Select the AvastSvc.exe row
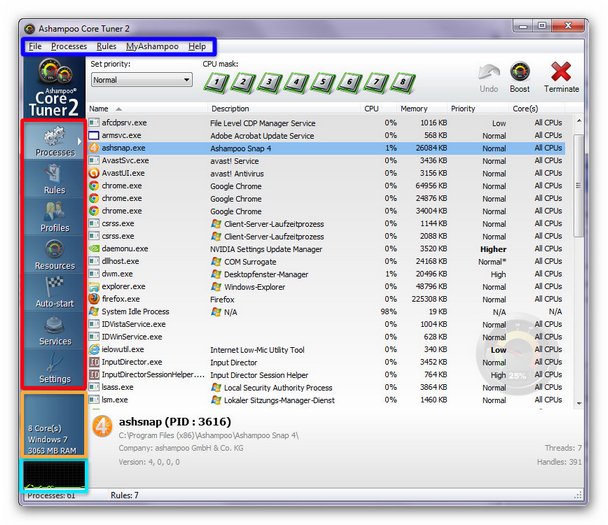Viewport: 608px width, 525px height. pos(326,161)
